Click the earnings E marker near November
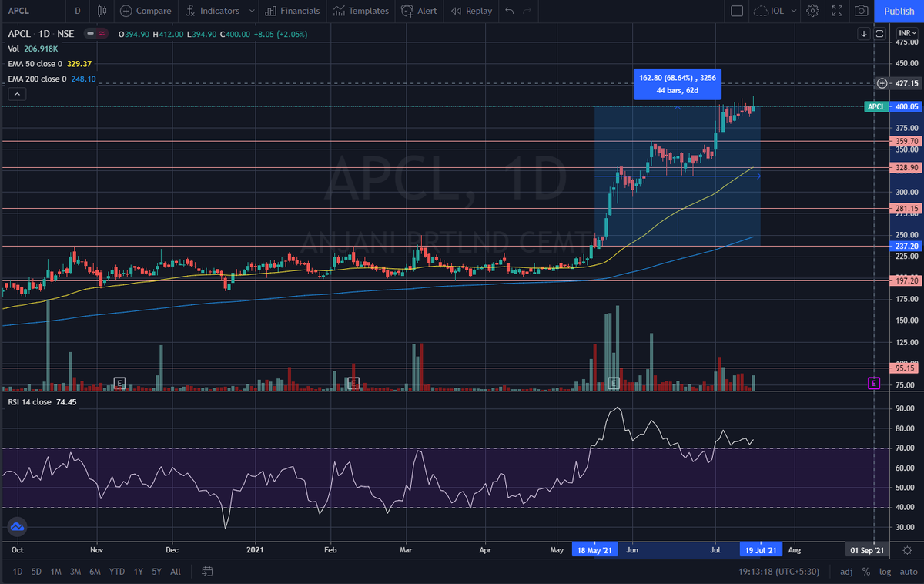This screenshot has height=584, width=924. coord(119,383)
